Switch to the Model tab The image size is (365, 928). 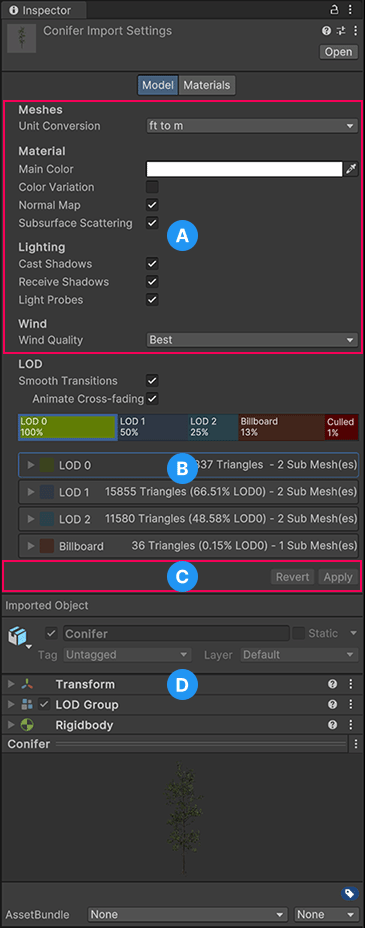pos(158,85)
